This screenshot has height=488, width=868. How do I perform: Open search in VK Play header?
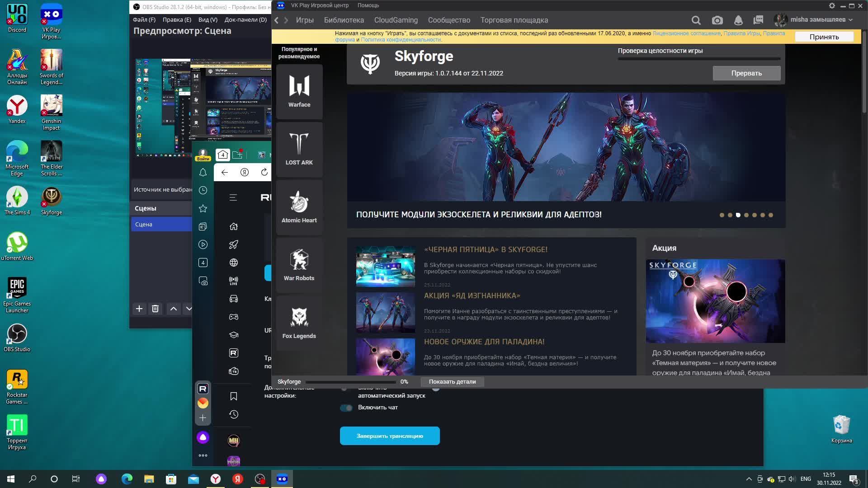tap(696, 20)
